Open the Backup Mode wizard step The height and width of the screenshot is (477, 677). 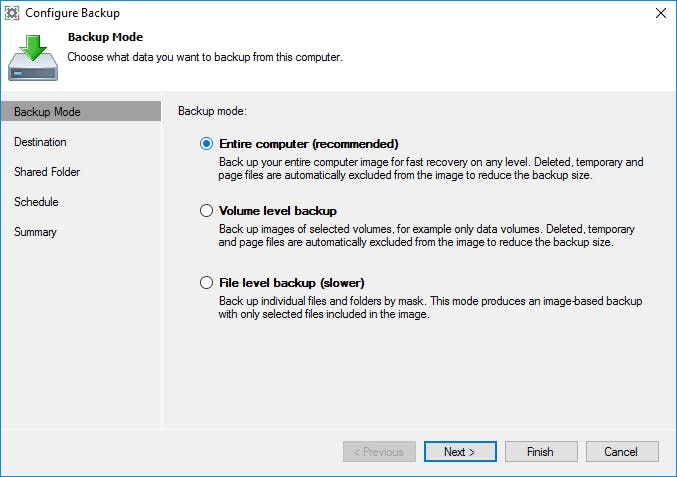(x=48, y=112)
